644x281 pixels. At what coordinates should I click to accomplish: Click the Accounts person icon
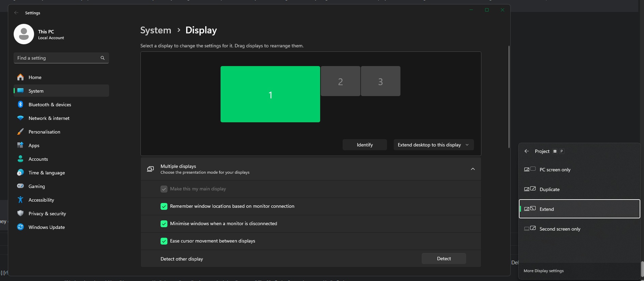coord(20,159)
